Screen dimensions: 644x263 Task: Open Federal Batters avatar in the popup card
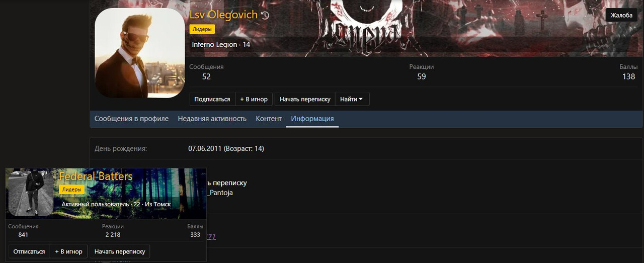[31, 194]
